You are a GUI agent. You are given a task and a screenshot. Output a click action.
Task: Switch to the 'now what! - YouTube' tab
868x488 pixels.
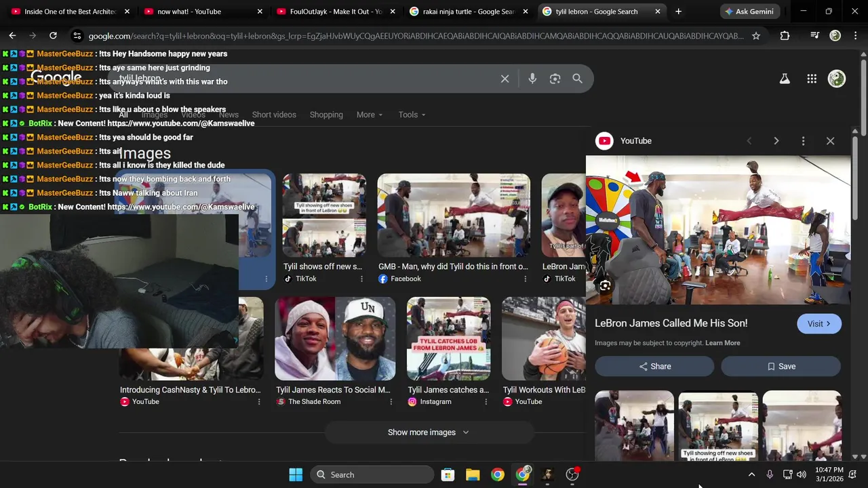(x=203, y=12)
